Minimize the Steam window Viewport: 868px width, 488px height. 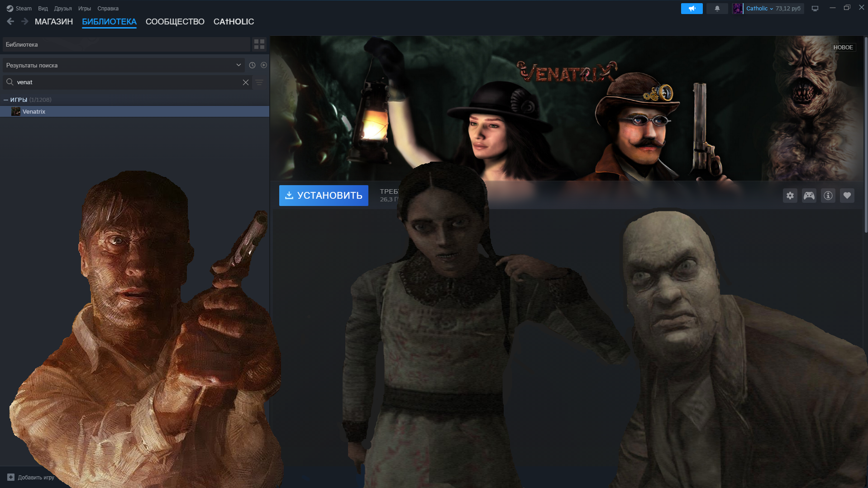click(x=832, y=8)
